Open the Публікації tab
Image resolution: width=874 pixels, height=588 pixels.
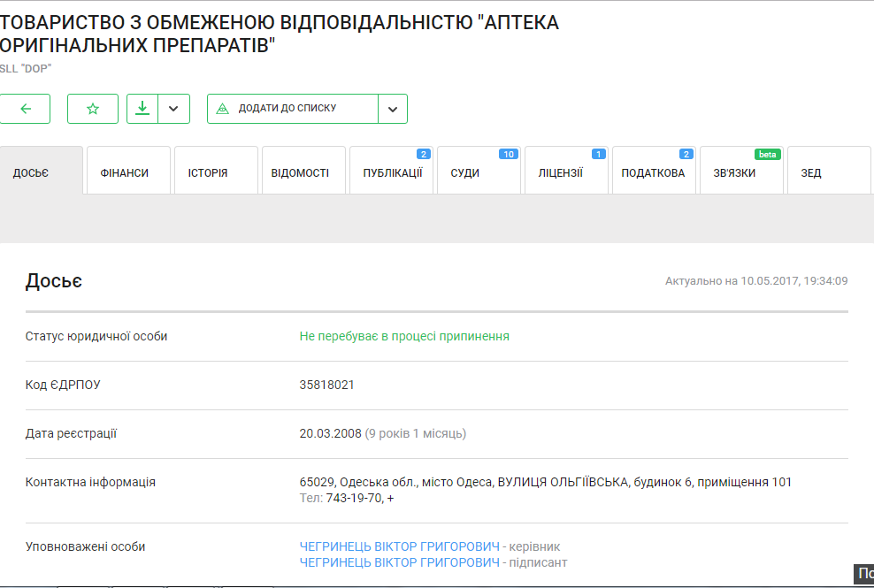pos(392,172)
